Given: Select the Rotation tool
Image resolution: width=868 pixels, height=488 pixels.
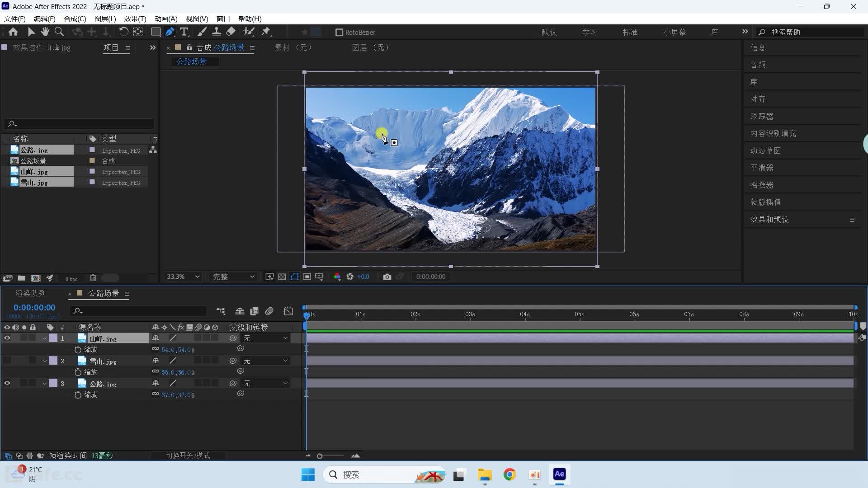Looking at the screenshot, I should point(123,32).
